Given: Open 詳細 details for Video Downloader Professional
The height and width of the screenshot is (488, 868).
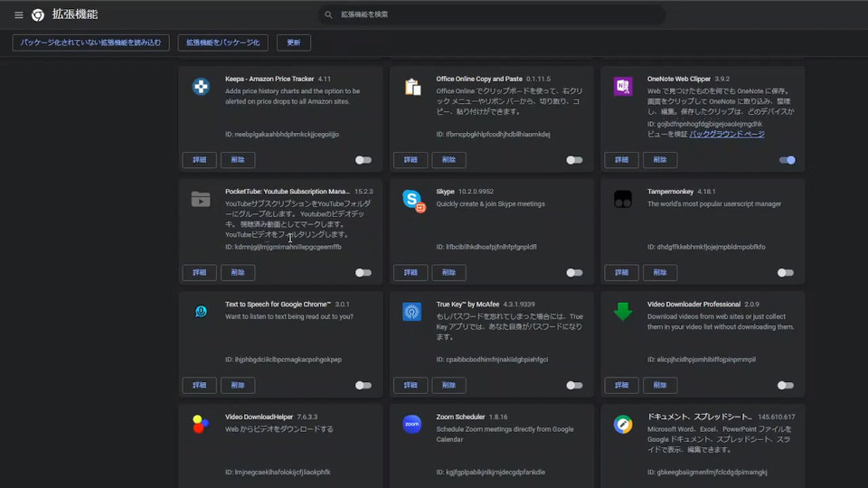Looking at the screenshot, I should (621, 385).
